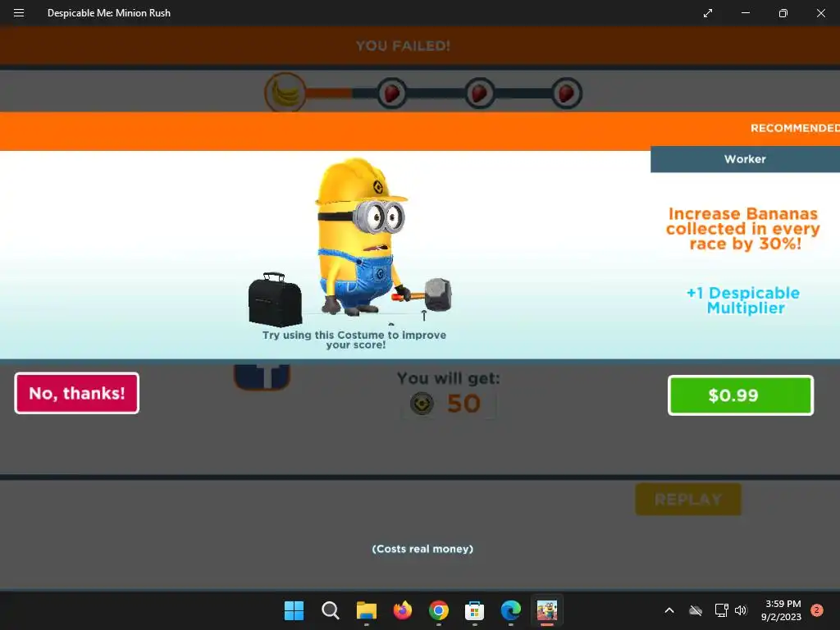Screen dimensions: 840x630
Task: Launch Firefox from the taskbar
Action: 402,610
